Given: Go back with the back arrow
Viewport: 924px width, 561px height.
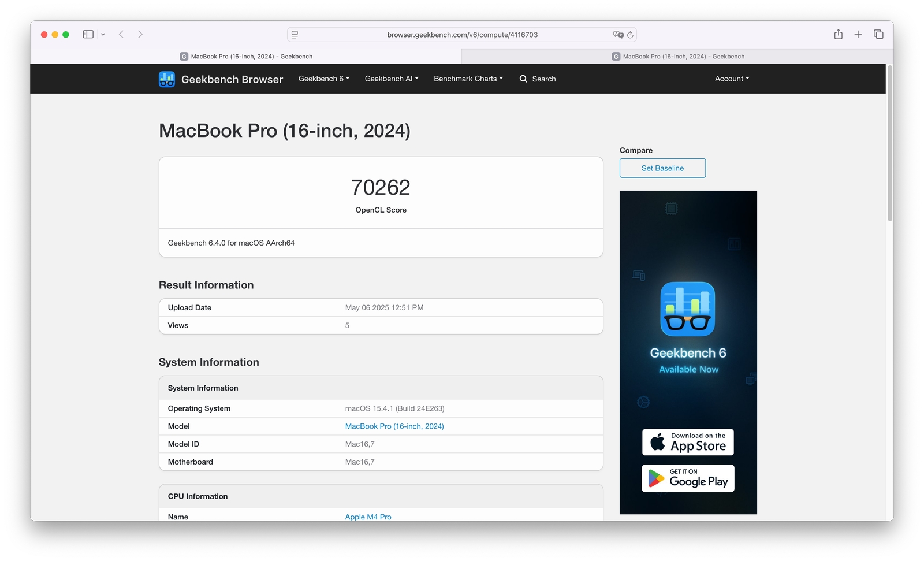Looking at the screenshot, I should pyautogui.click(x=121, y=35).
